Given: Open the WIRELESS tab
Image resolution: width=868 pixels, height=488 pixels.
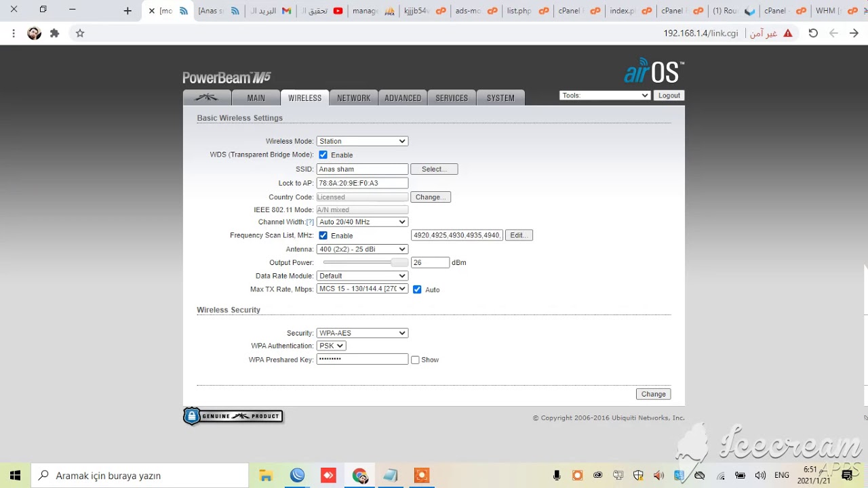Looking at the screenshot, I should click(304, 98).
